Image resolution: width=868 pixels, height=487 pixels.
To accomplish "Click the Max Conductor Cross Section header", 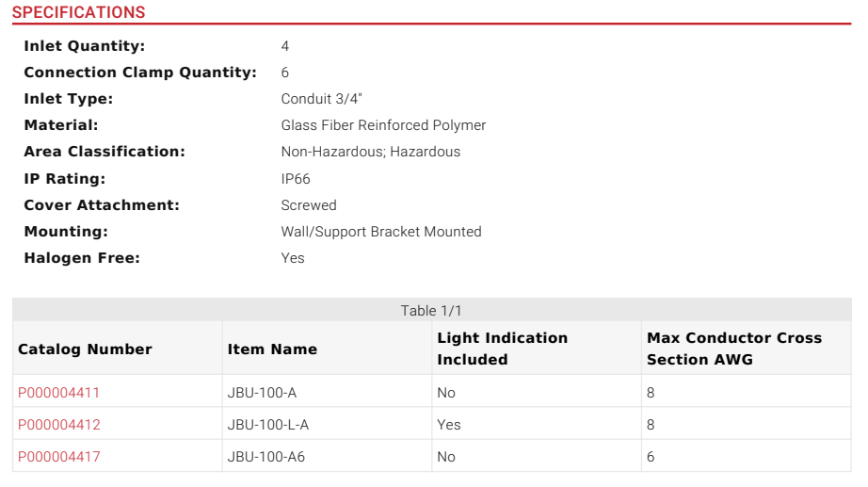I will 734,349.
